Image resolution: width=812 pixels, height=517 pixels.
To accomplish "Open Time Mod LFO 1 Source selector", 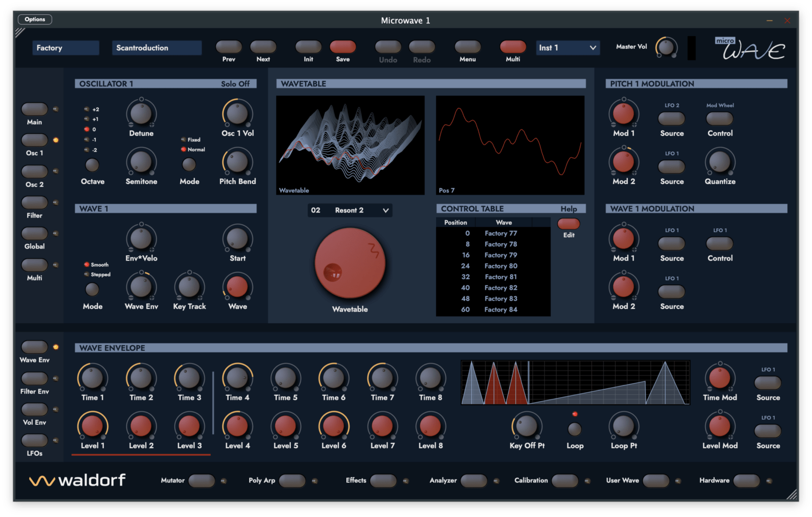I will pyautogui.click(x=768, y=383).
